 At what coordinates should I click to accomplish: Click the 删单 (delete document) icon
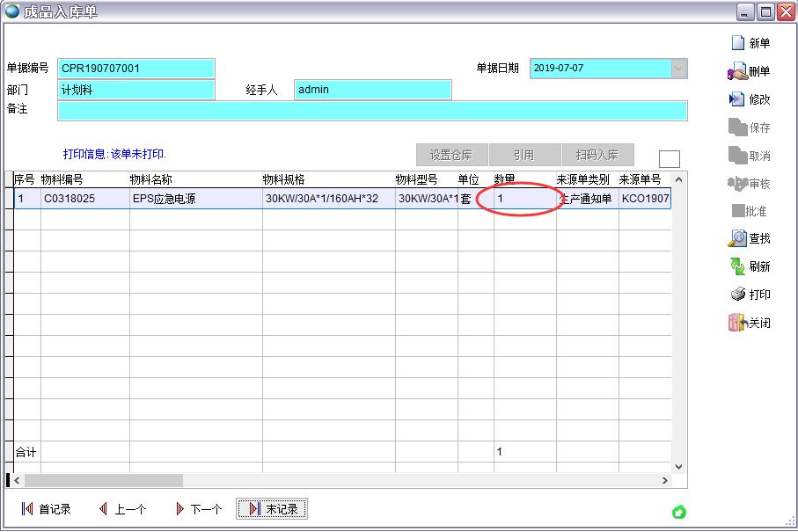pyautogui.click(x=737, y=71)
